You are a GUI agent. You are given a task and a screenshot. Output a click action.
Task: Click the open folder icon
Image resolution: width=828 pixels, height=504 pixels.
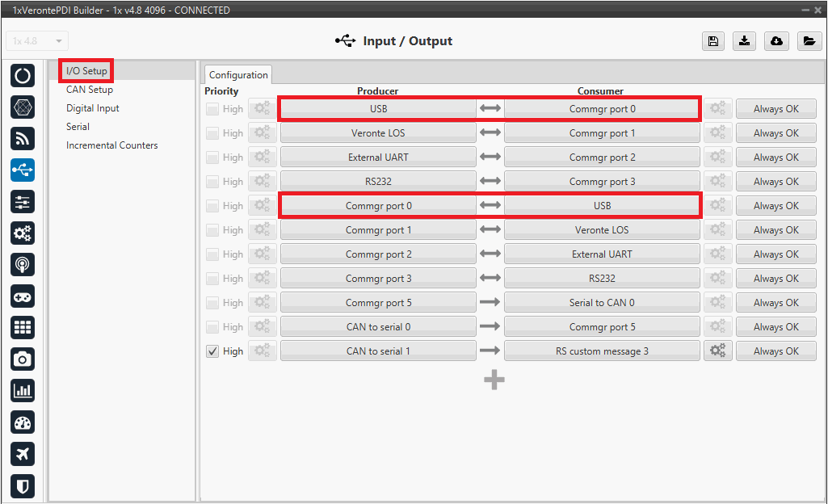(x=809, y=41)
